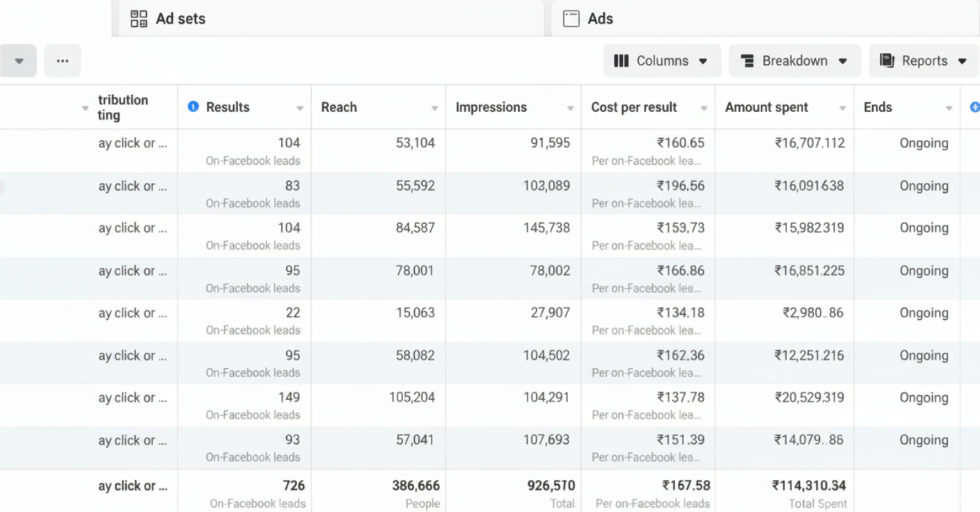Open the three-dots more options menu
980x512 pixels.
click(x=63, y=61)
